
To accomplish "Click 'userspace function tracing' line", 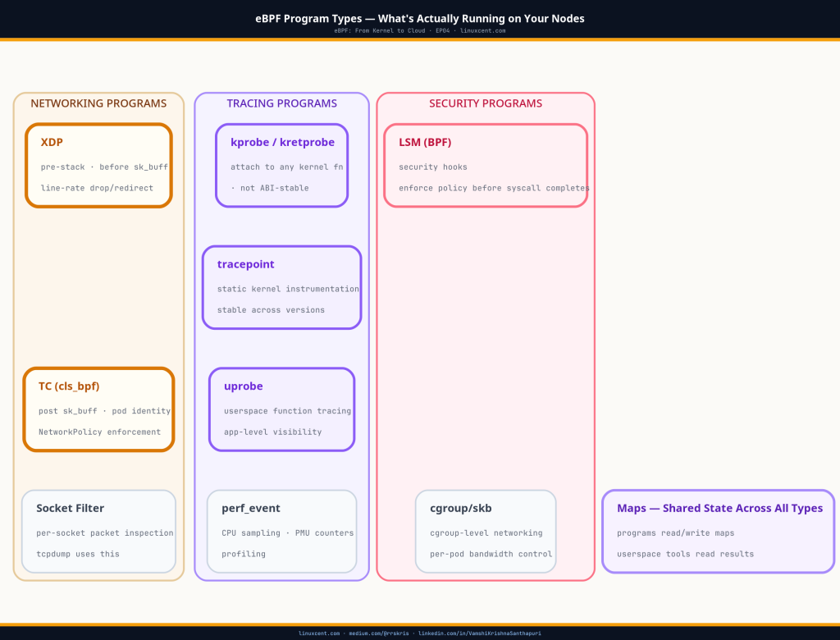I will click(288, 410).
